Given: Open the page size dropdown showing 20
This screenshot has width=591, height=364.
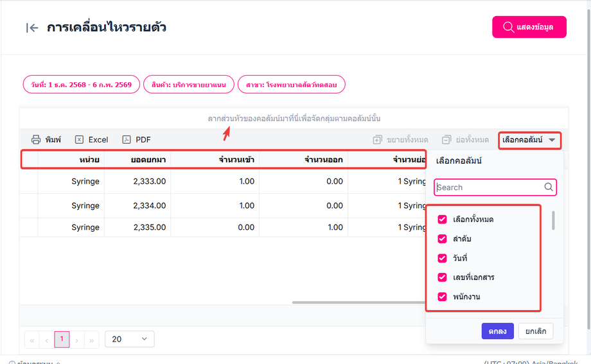Looking at the screenshot, I should point(129,339).
